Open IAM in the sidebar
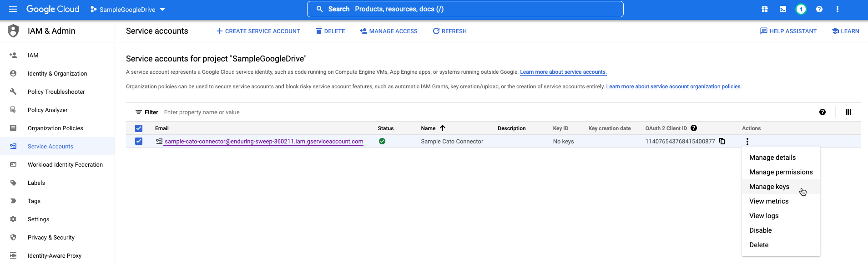868x265 pixels. [57, 55]
